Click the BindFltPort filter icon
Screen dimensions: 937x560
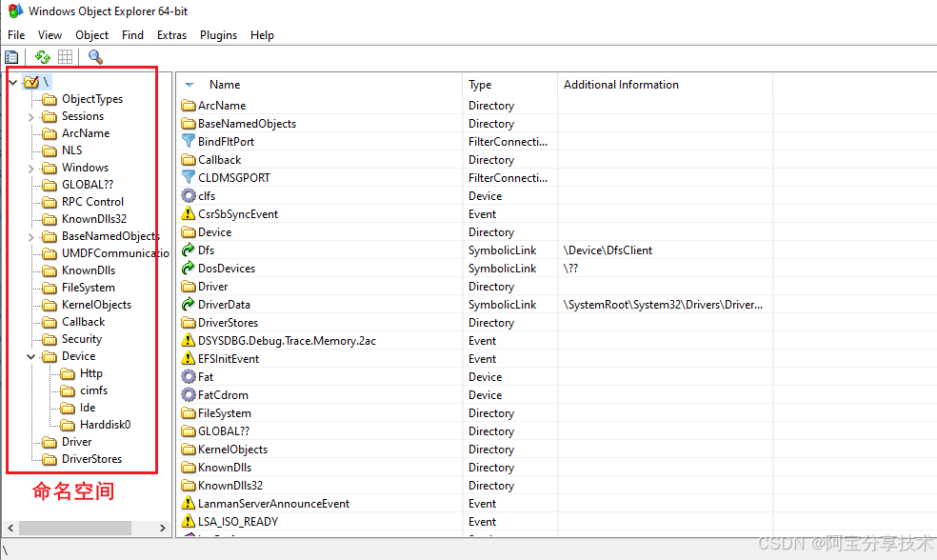tap(189, 141)
